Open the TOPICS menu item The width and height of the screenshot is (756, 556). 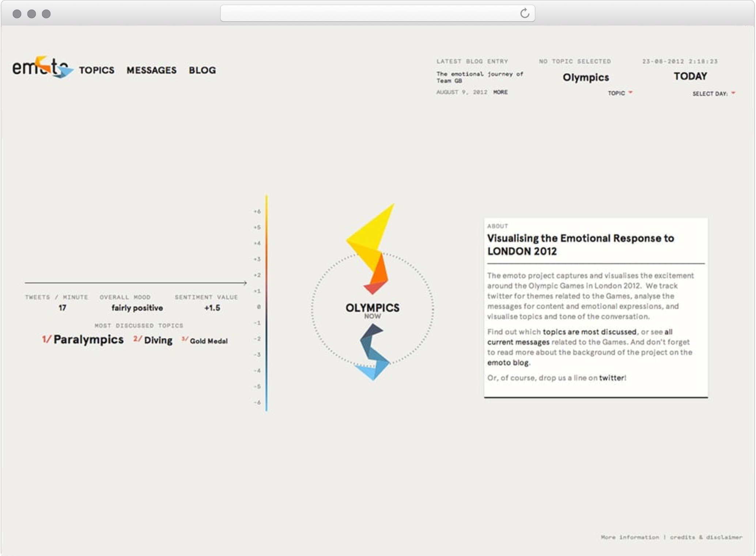coord(97,70)
